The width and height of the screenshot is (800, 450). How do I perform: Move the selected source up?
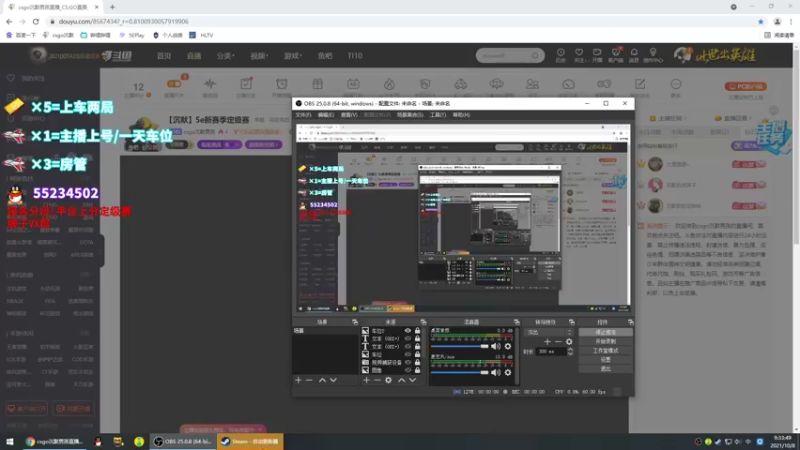pyautogui.click(x=402, y=380)
